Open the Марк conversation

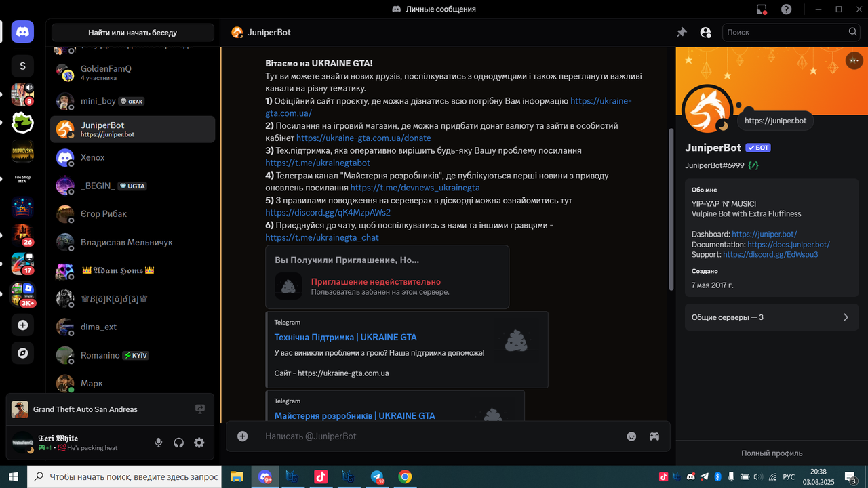coord(133,383)
